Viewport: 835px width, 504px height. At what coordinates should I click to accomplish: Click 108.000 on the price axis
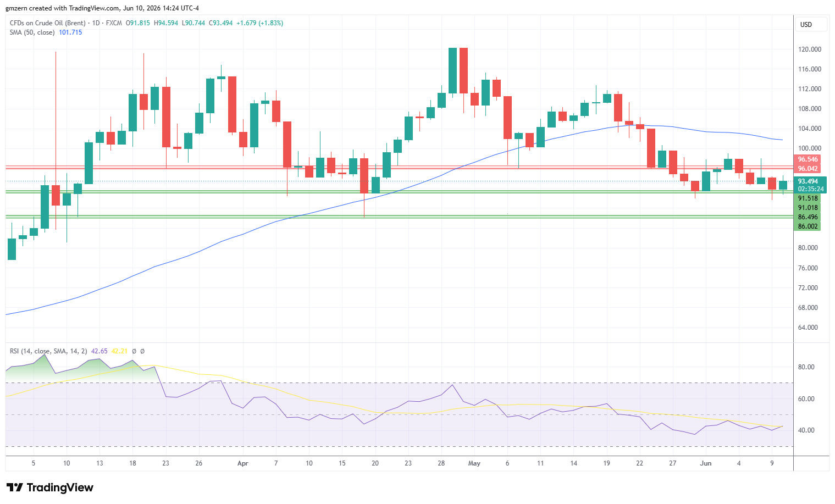(810, 109)
